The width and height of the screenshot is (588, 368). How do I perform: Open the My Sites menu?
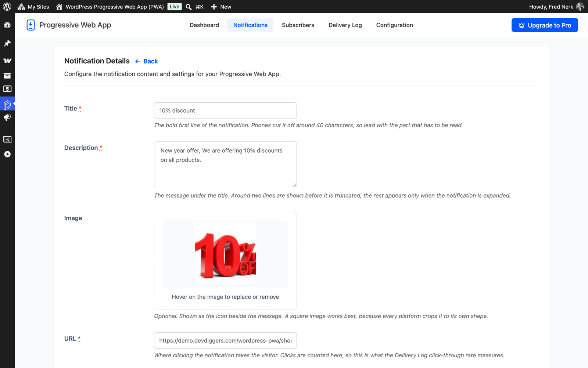[x=33, y=7]
